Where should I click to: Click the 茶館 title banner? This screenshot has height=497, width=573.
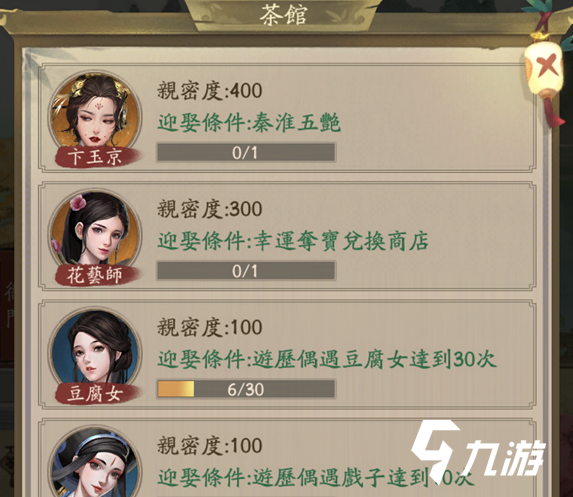(x=283, y=15)
